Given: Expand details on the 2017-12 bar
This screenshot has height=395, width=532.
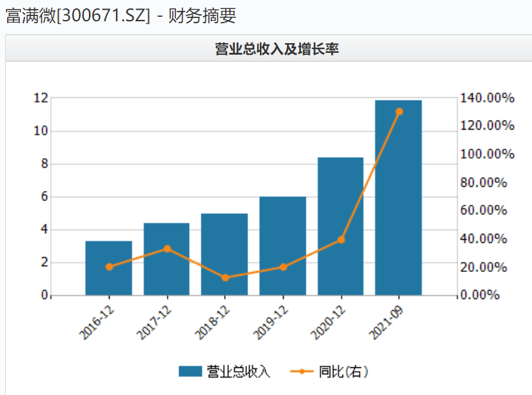Looking at the screenshot, I should pyautogui.click(x=165, y=258).
